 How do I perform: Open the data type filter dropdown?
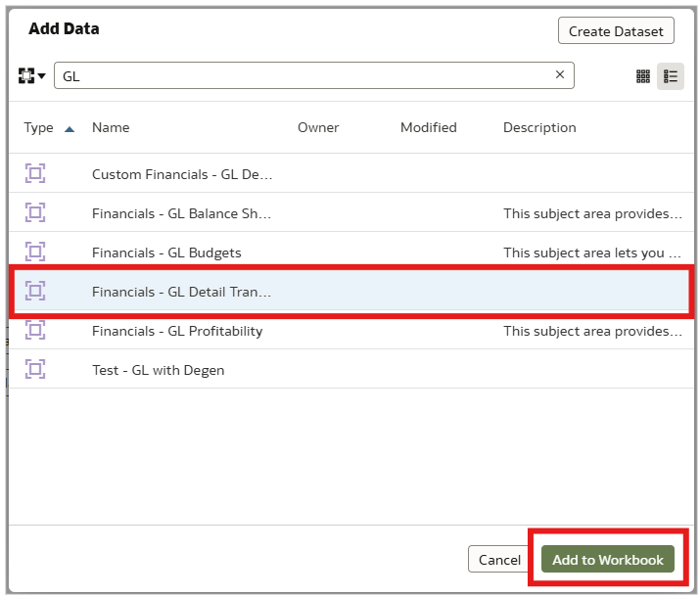coord(31,75)
